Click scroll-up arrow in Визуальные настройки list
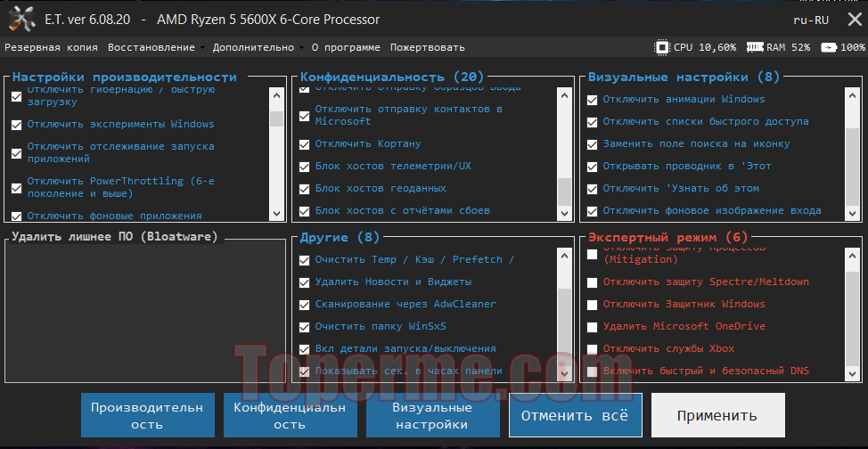 click(x=852, y=94)
